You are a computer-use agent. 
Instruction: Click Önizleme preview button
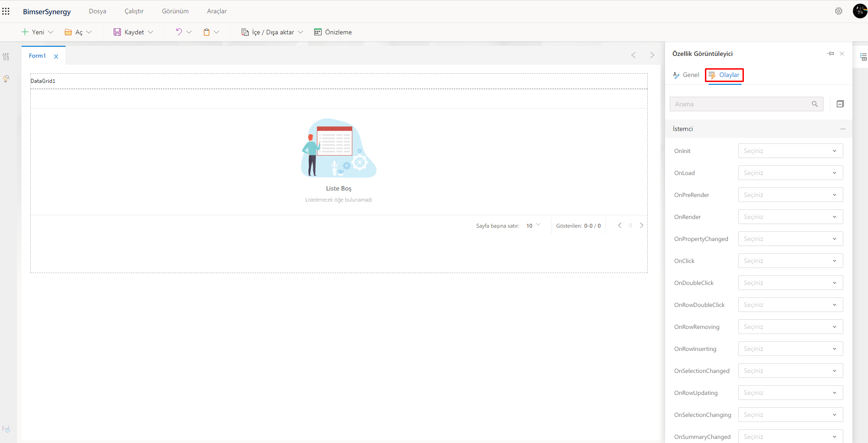(x=333, y=32)
